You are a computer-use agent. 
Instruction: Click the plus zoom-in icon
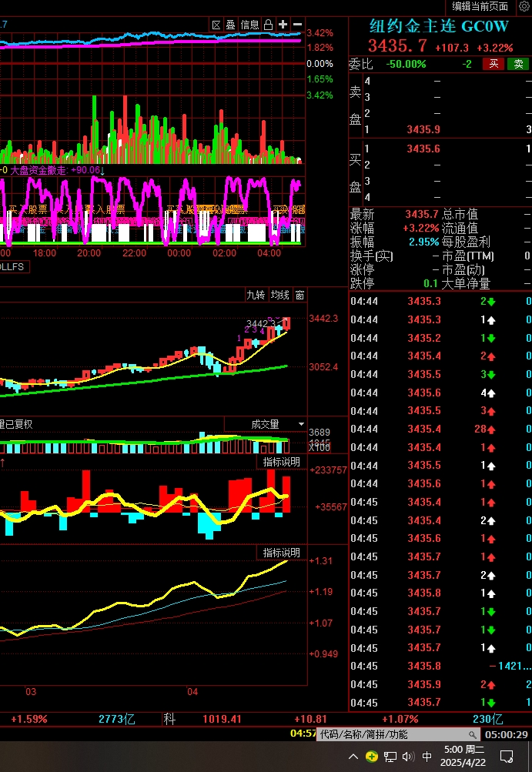coord(283,24)
